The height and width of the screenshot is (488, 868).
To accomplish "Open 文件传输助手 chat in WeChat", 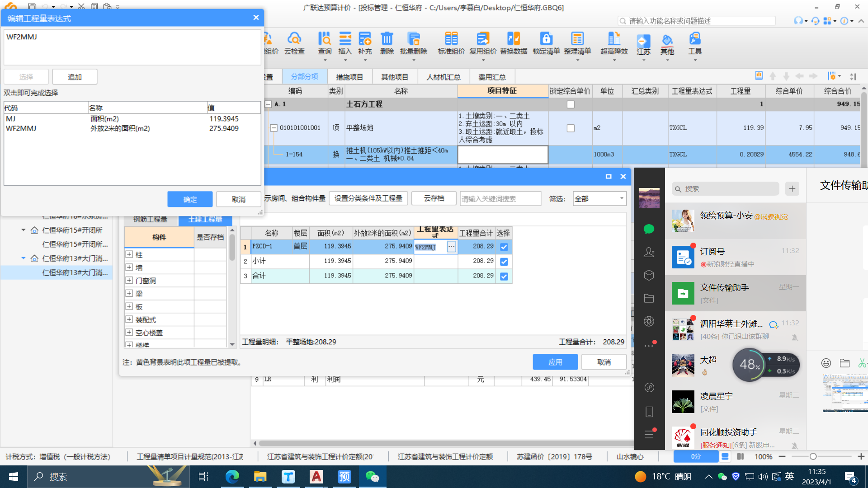I will 736,293.
